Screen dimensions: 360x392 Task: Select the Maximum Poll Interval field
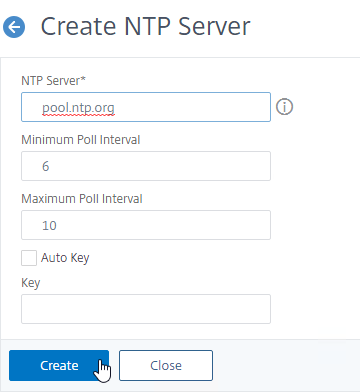146,225
